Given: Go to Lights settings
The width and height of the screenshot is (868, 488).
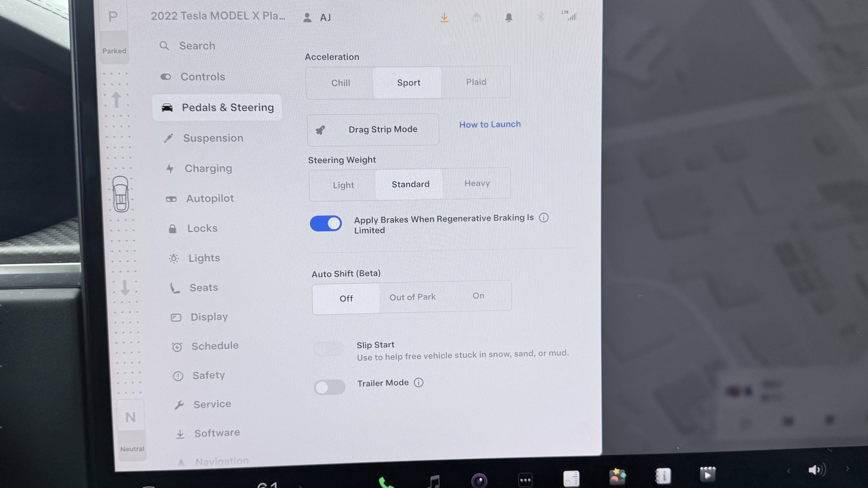Looking at the screenshot, I should tap(195, 258).
